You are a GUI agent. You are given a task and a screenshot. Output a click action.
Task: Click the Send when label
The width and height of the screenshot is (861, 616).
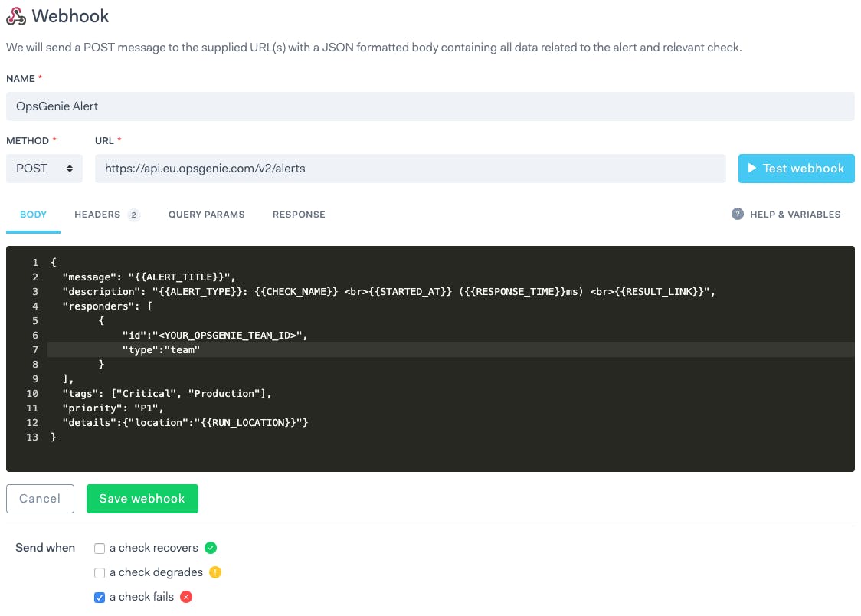[x=45, y=548]
